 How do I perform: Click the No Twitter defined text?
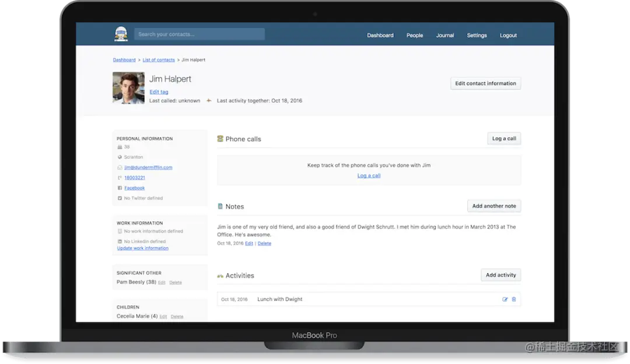coord(143,198)
